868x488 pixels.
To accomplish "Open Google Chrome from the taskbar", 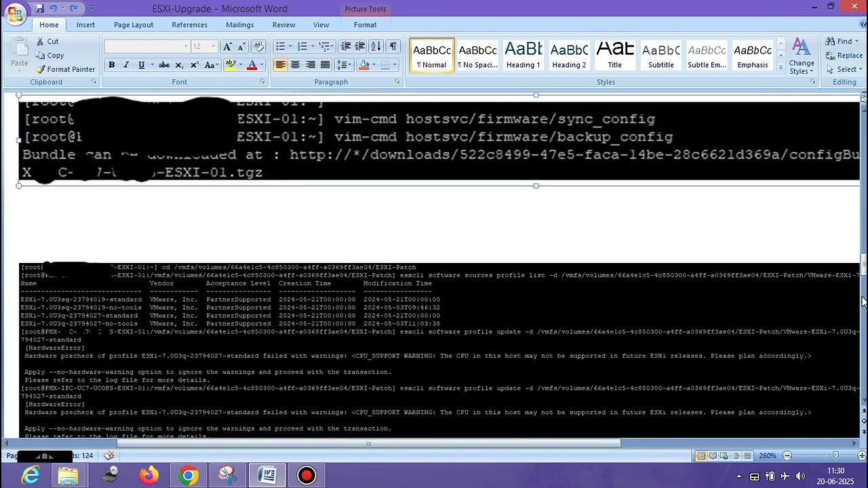I will pyautogui.click(x=189, y=475).
